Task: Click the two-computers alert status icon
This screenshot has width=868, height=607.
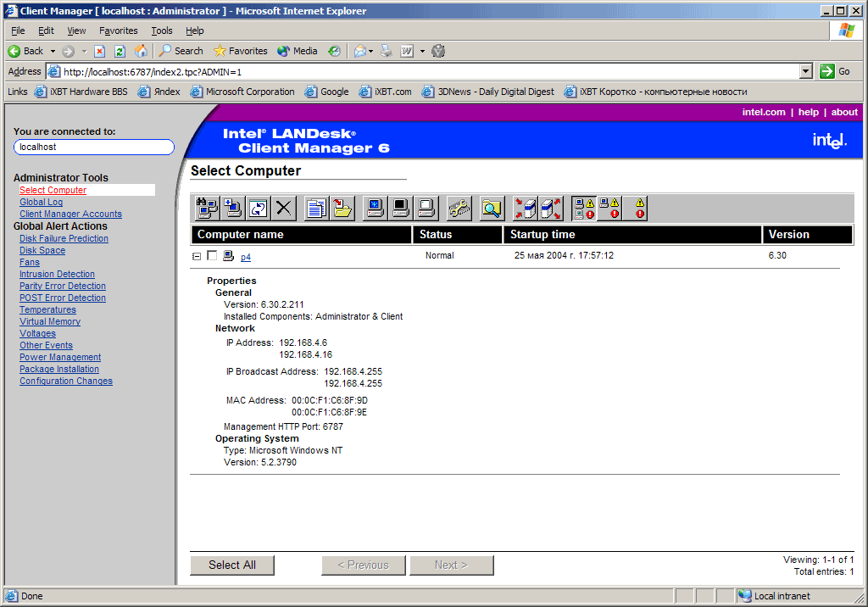Action: (584, 209)
